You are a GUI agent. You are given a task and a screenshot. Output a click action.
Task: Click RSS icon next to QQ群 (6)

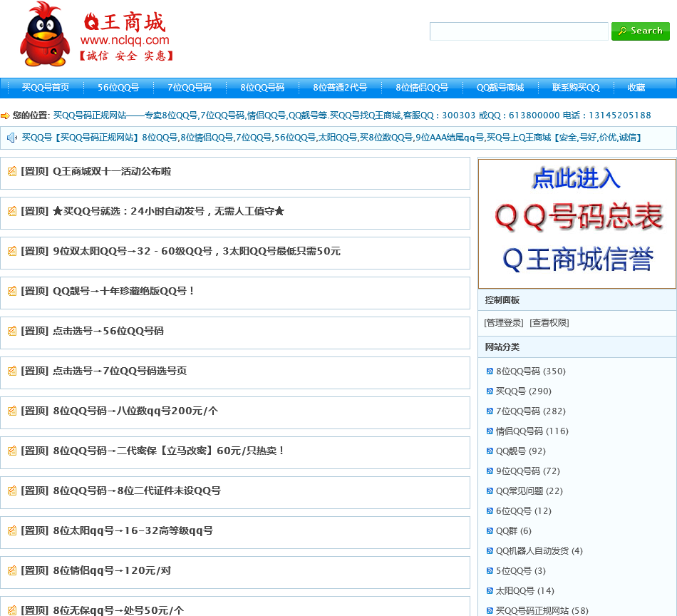click(490, 531)
